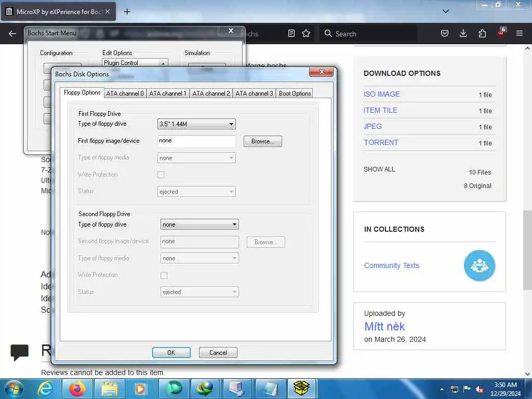Viewport: 532px width, 399px height.
Task: Close the Bochs Start Menu window
Action: pyautogui.click(x=231, y=31)
